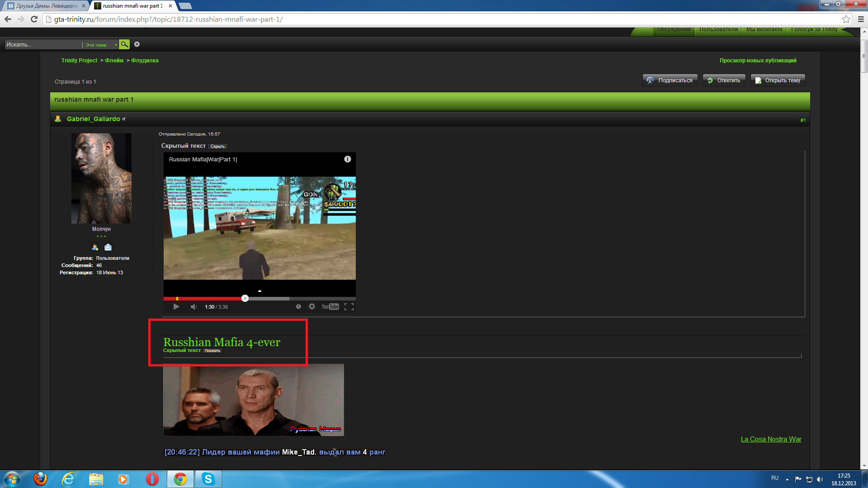The image size is (868, 488).
Task: Open media player taskbar icon
Action: coord(123,479)
